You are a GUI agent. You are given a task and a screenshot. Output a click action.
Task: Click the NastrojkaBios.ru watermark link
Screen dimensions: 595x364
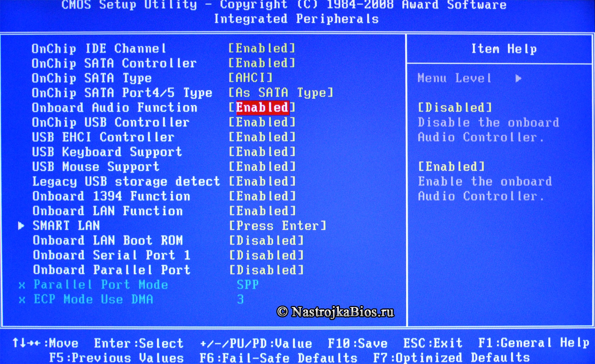(x=335, y=312)
